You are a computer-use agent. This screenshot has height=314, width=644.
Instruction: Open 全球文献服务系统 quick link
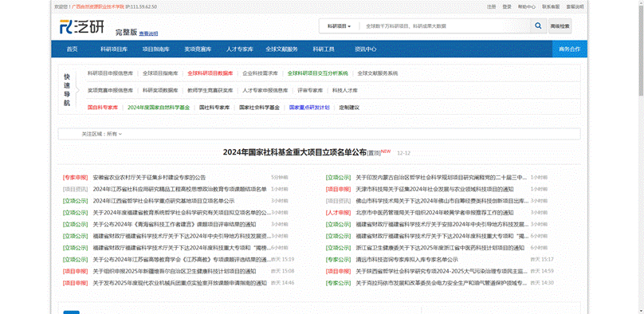(x=378, y=73)
